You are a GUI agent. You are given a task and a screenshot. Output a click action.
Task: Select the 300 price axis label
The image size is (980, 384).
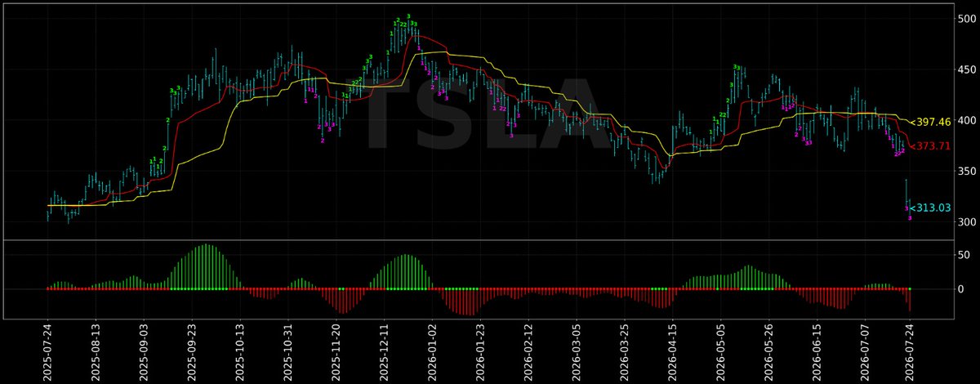click(x=969, y=221)
